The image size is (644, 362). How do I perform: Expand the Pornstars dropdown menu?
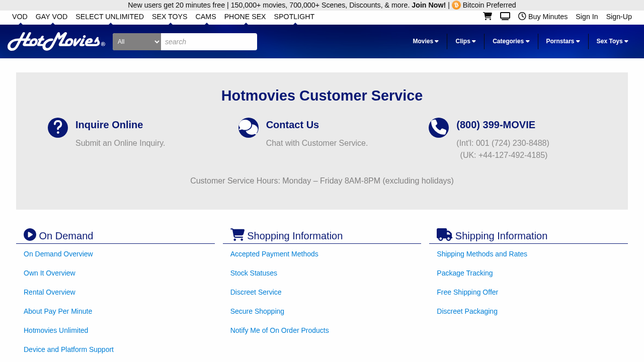[x=563, y=41]
